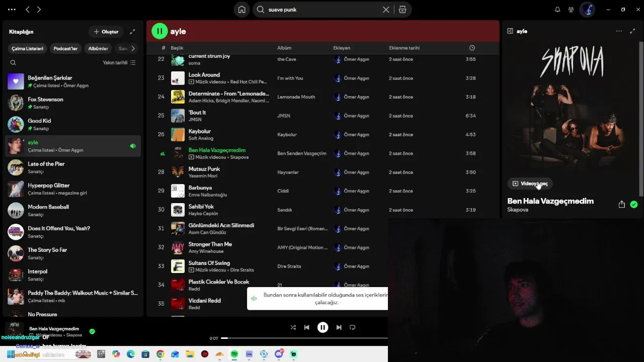This screenshot has width=644, height=362.
Task: Open the now playing panel three-dot menu
Action: click(x=619, y=31)
